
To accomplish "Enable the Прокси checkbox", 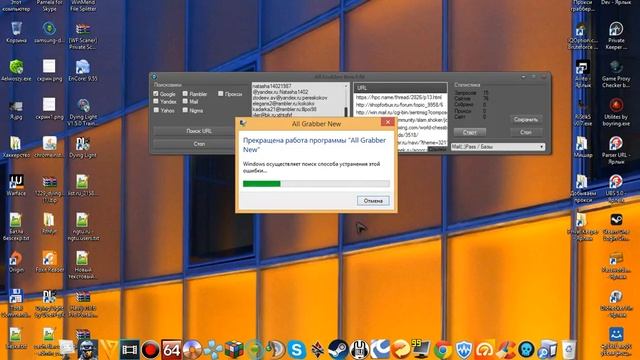I will (x=220, y=93).
